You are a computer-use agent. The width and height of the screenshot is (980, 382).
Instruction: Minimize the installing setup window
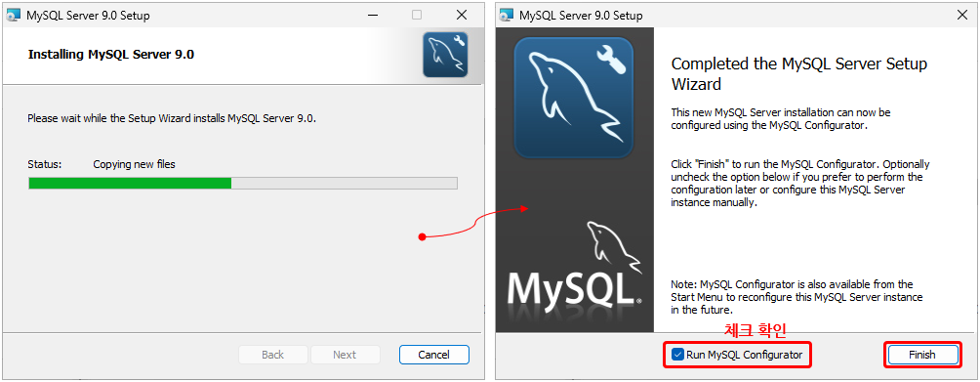(x=372, y=15)
